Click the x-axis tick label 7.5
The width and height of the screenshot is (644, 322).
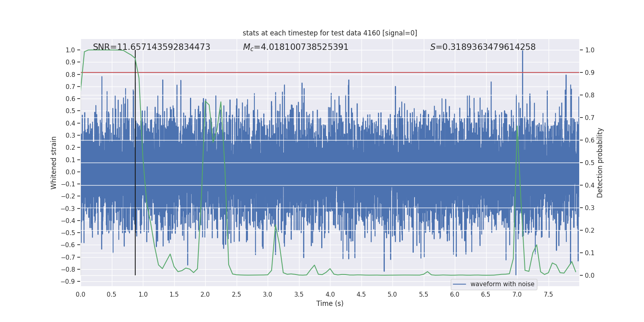click(548, 294)
